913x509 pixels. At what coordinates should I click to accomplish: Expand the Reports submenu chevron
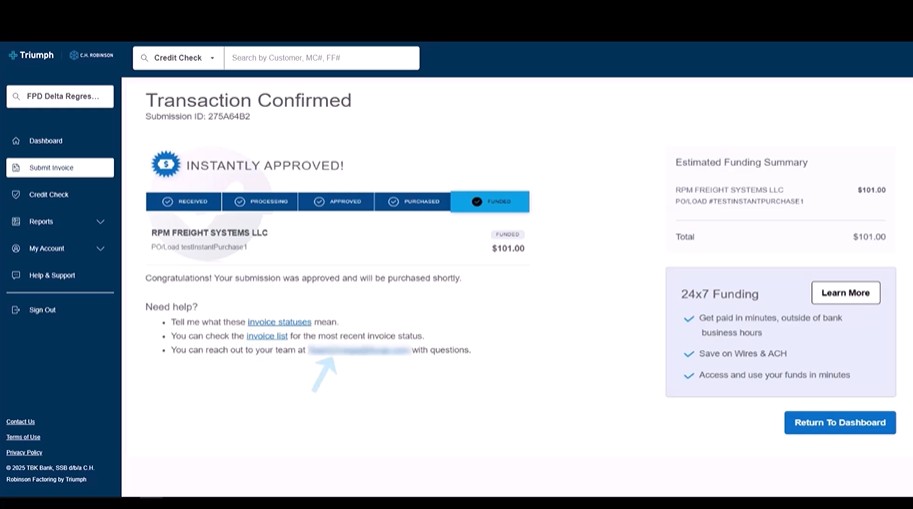click(100, 222)
